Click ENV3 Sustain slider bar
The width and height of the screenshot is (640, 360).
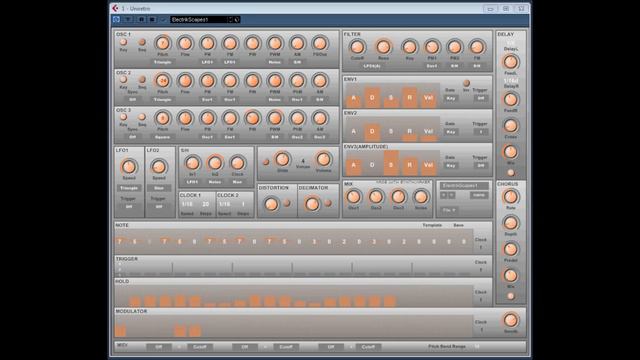391,163
